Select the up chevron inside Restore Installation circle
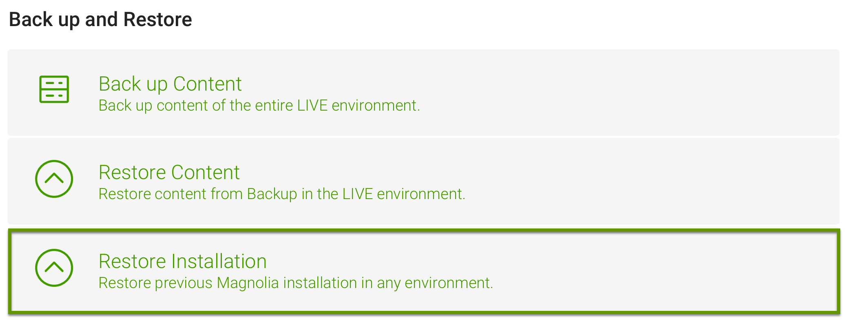This screenshot has height=328, width=868. [x=54, y=267]
